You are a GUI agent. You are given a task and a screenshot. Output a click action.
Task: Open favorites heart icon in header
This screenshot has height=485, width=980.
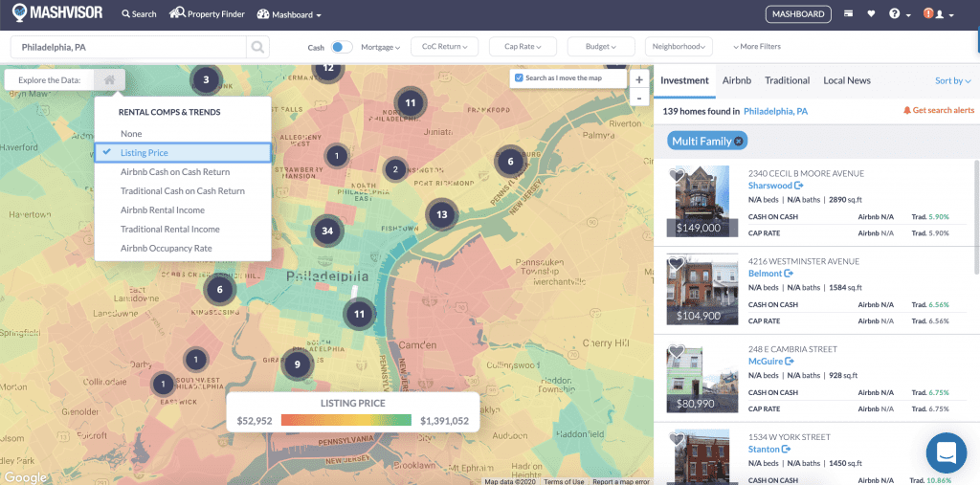tap(871, 13)
